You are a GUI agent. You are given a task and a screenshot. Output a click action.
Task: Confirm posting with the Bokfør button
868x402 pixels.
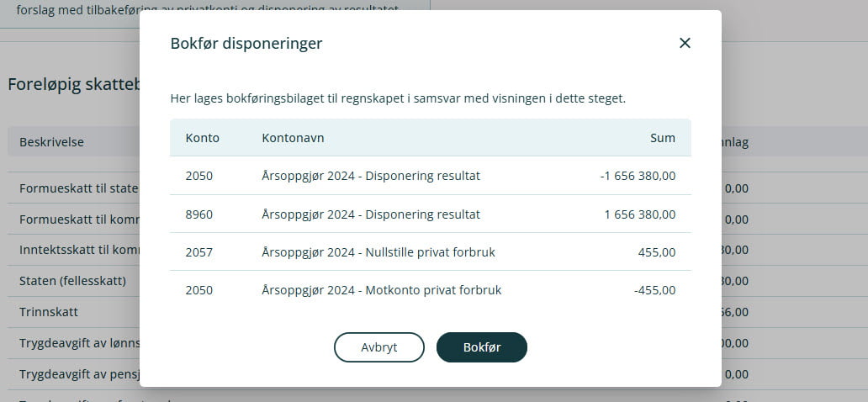point(481,347)
